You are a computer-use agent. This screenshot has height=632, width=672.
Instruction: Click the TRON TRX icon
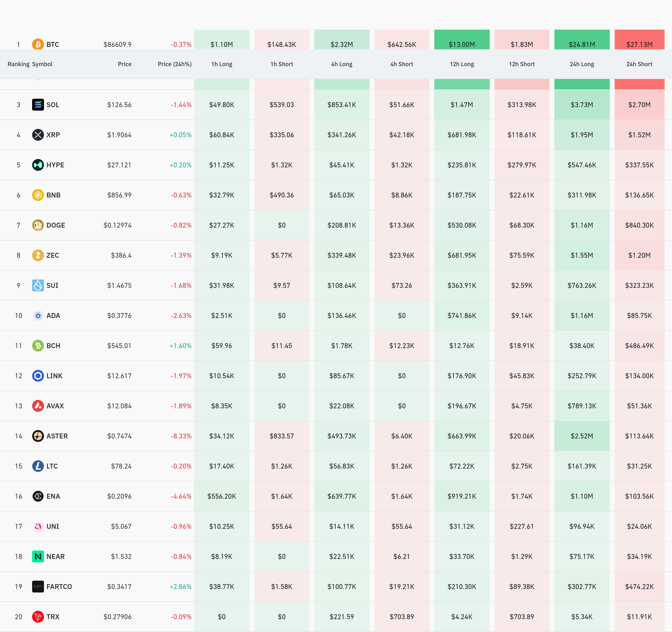(38, 616)
